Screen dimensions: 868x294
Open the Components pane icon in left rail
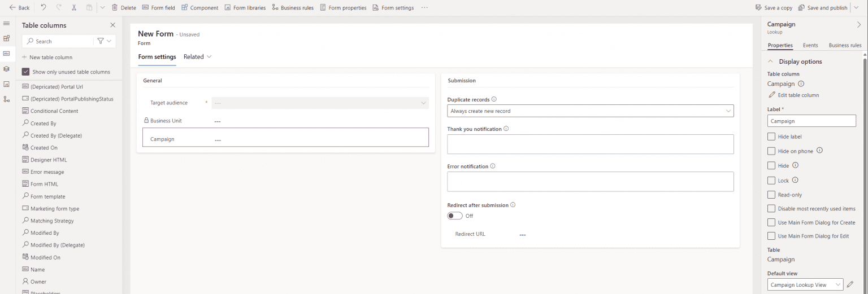click(x=7, y=38)
